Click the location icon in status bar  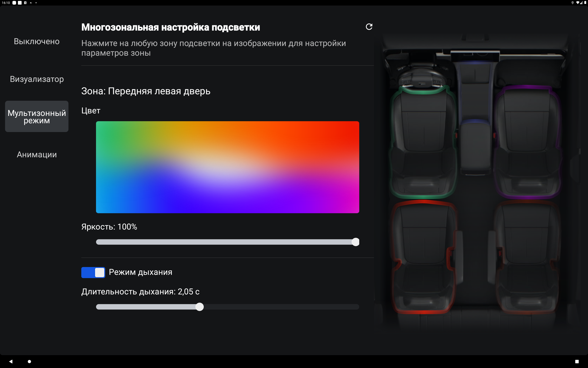(x=572, y=3)
